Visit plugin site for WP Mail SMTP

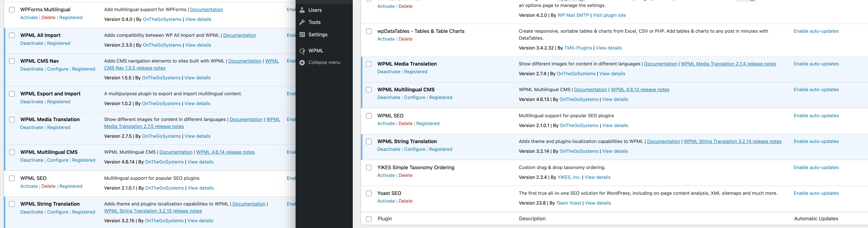pos(609,15)
